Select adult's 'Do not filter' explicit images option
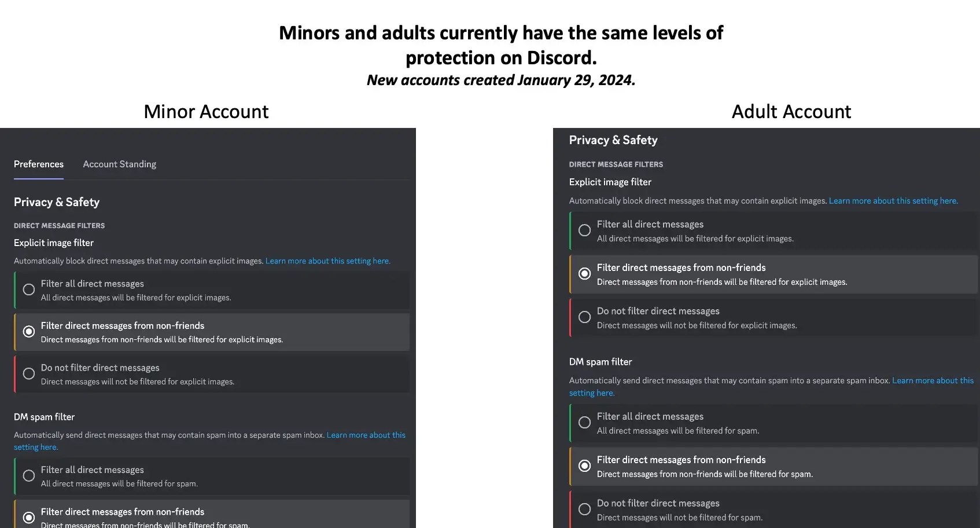The image size is (980, 528). (585, 317)
